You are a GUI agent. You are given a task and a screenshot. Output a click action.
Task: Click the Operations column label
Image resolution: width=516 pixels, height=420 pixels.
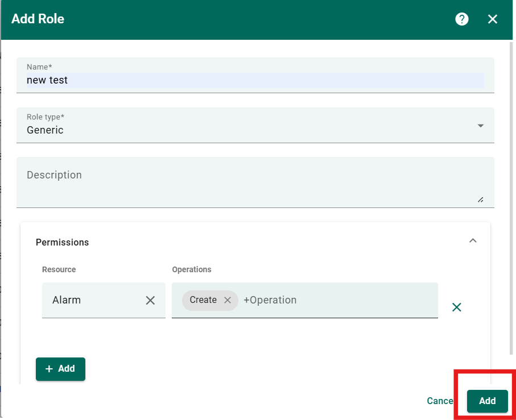click(192, 269)
